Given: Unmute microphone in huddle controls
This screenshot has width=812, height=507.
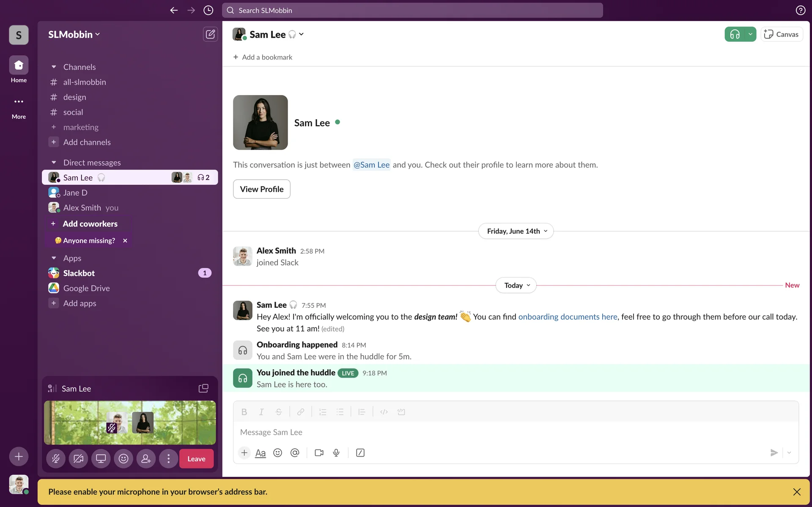Looking at the screenshot, I should coord(55,459).
